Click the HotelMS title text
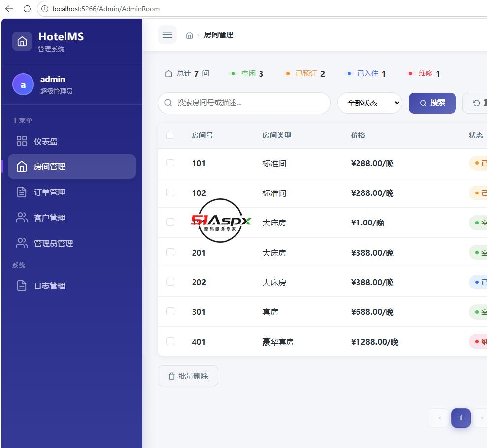 [x=61, y=36]
